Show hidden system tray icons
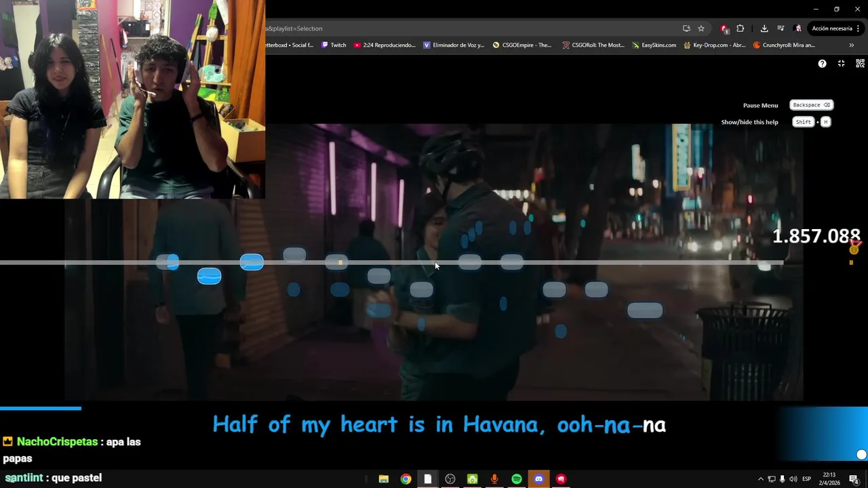Screen dimensions: 868x488 click(x=760, y=479)
